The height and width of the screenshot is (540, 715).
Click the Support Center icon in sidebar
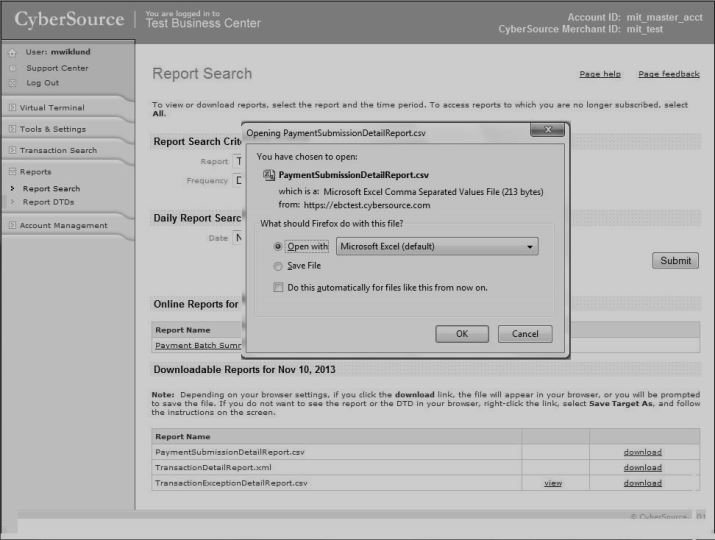(x=12, y=68)
